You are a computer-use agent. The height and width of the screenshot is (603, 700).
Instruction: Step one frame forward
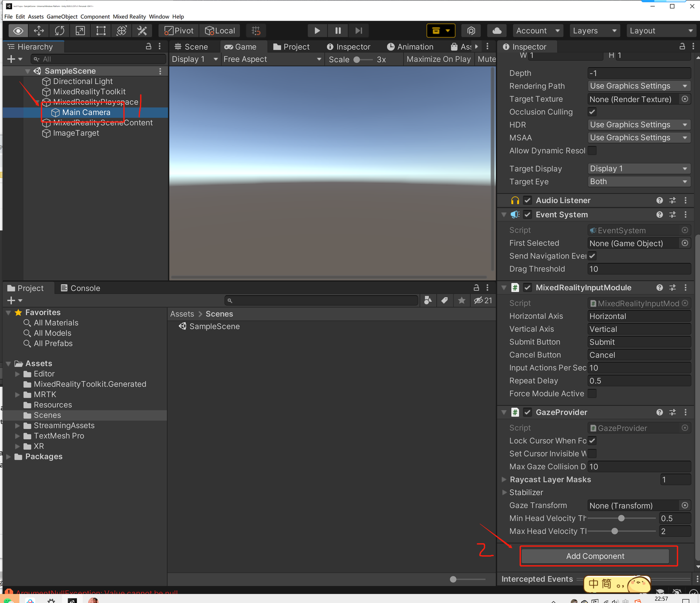(x=358, y=31)
